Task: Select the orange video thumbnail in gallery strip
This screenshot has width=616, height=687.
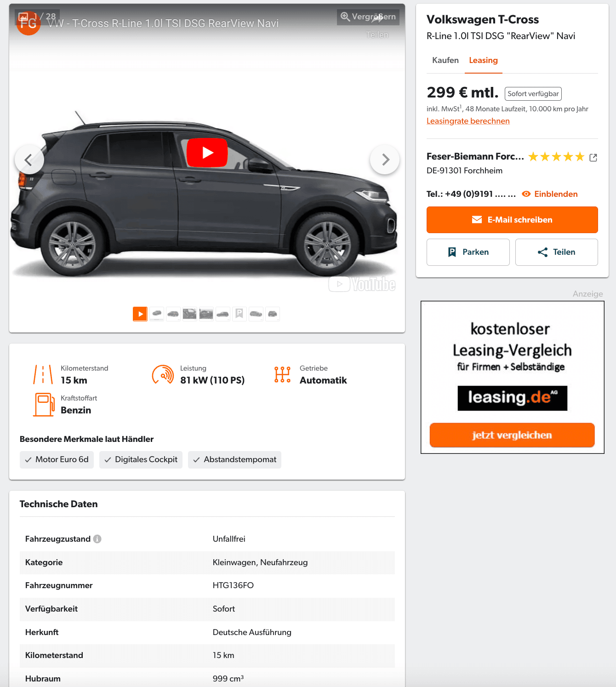Action: point(140,314)
